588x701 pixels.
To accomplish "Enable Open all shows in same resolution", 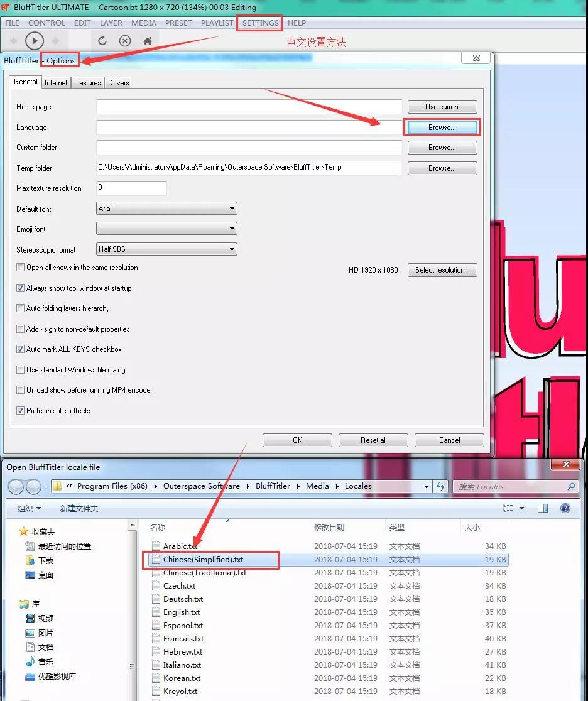I will click(x=20, y=268).
